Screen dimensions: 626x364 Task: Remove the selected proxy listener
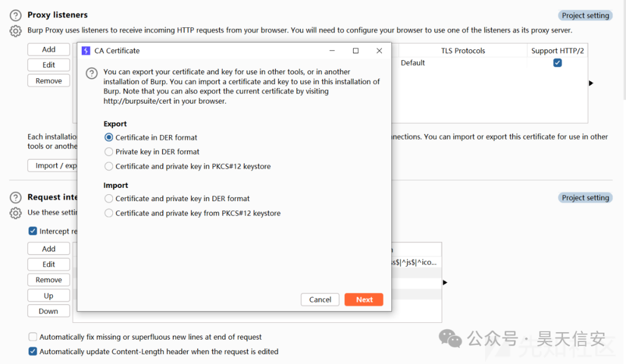(49, 81)
